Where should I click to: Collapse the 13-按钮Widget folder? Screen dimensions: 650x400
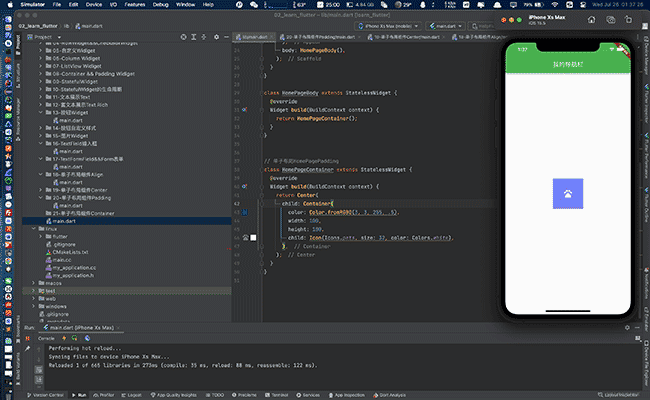[41, 112]
